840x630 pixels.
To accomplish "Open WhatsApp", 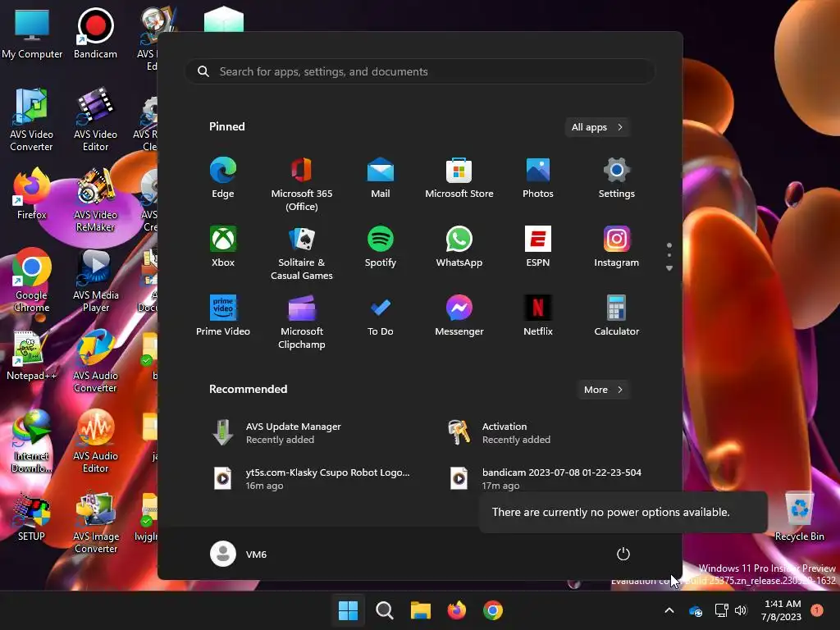I will point(459,247).
